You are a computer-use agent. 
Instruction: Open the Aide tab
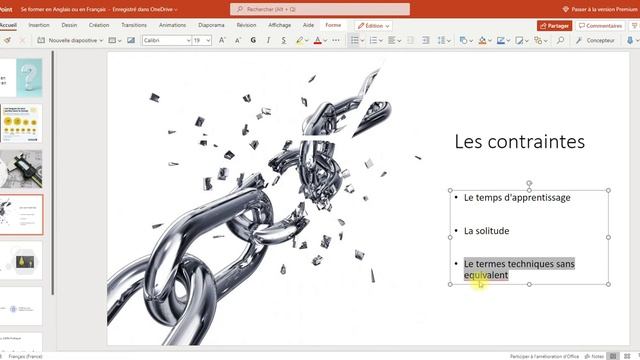coord(308,25)
